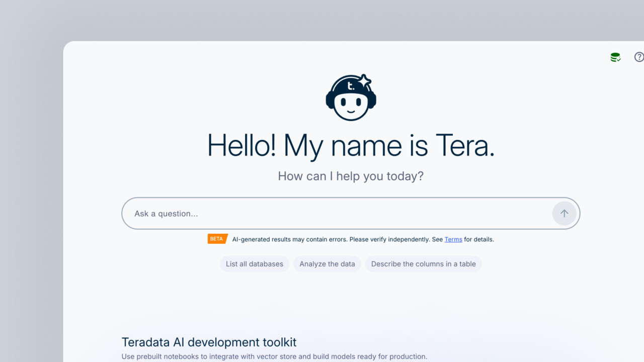Select the "List all databases" suggestion
The width and height of the screenshot is (644, 362).
[255, 264]
